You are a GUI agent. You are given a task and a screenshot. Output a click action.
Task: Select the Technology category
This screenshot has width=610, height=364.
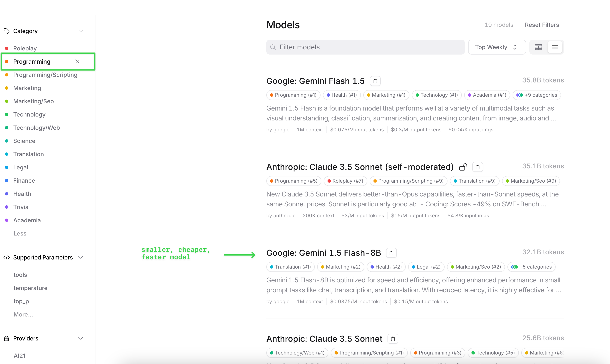pos(29,114)
